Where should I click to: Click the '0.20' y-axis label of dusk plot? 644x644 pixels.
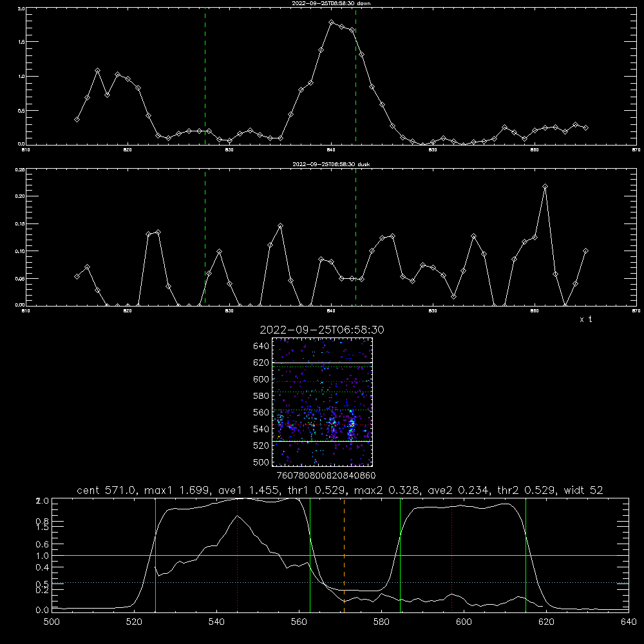[20, 196]
